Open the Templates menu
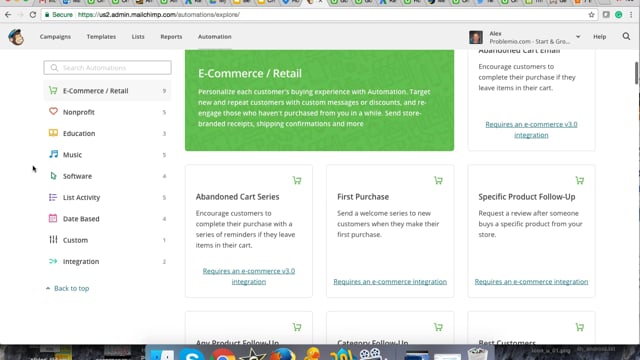The height and width of the screenshot is (360, 640). (x=101, y=37)
